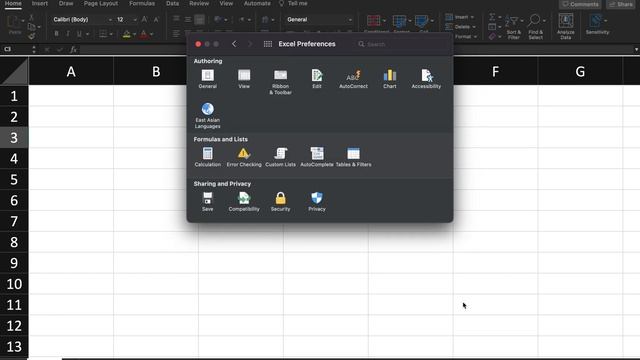Select row 7 header

(x=14, y=221)
